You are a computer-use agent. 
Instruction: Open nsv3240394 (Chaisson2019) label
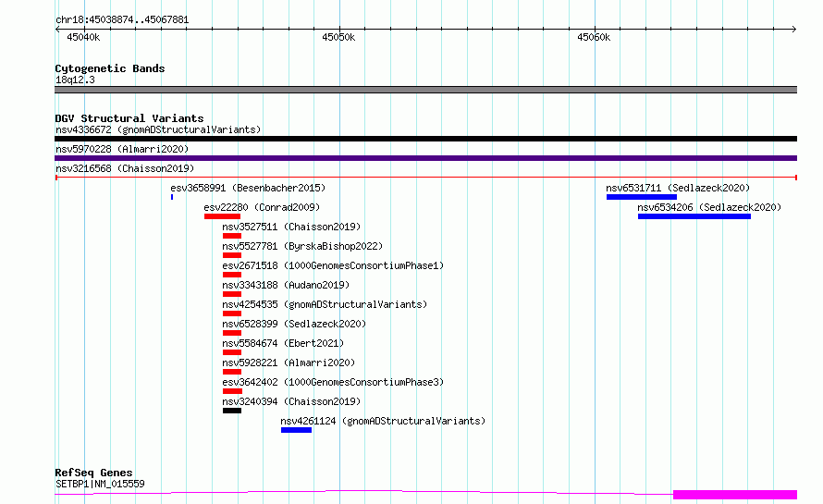tap(291, 401)
